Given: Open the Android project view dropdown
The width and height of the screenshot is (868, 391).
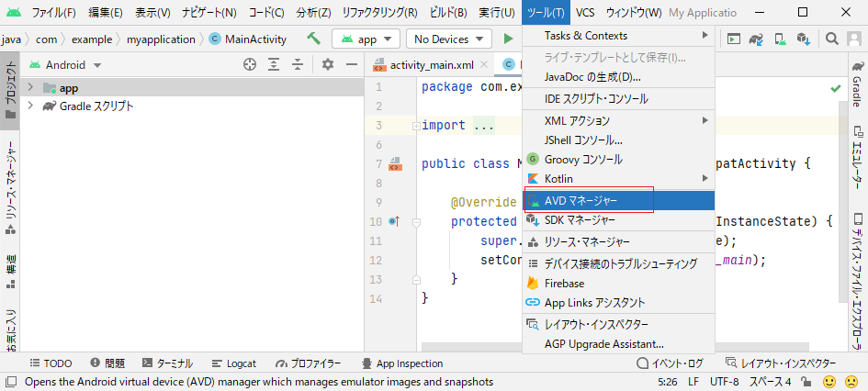Looking at the screenshot, I should [65, 64].
